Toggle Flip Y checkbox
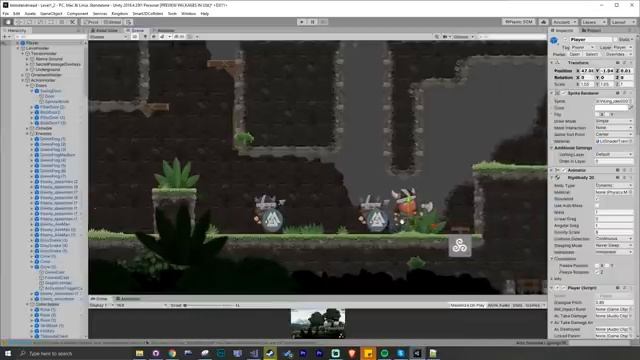Screen dimensions: 640x360 pos(608,115)
